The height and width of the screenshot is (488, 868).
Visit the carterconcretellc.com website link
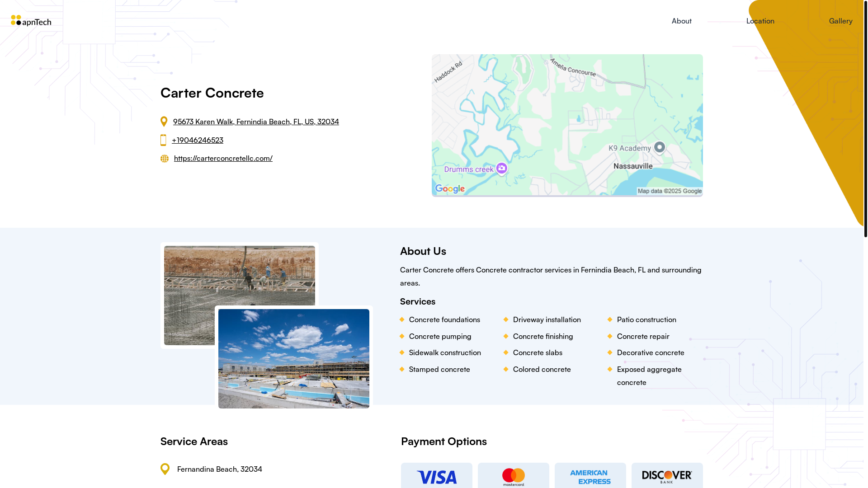pyautogui.click(x=223, y=158)
